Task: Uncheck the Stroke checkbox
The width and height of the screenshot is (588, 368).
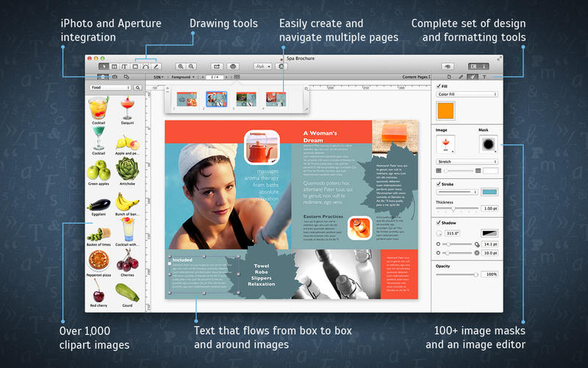Action: tap(439, 184)
